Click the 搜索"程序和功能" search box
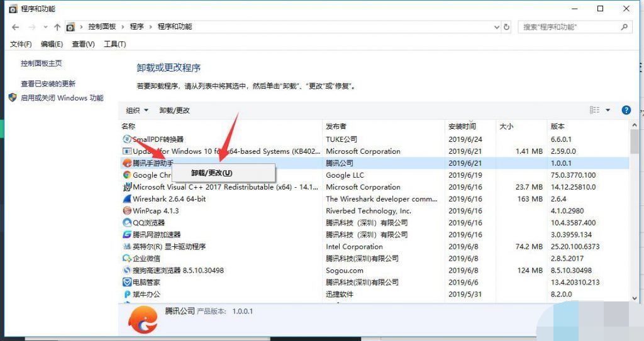This screenshot has height=341, width=644. tap(569, 27)
